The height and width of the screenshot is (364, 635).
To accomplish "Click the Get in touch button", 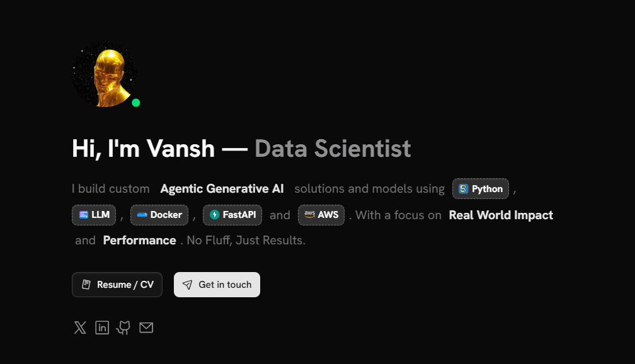I will click(x=217, y=285).
